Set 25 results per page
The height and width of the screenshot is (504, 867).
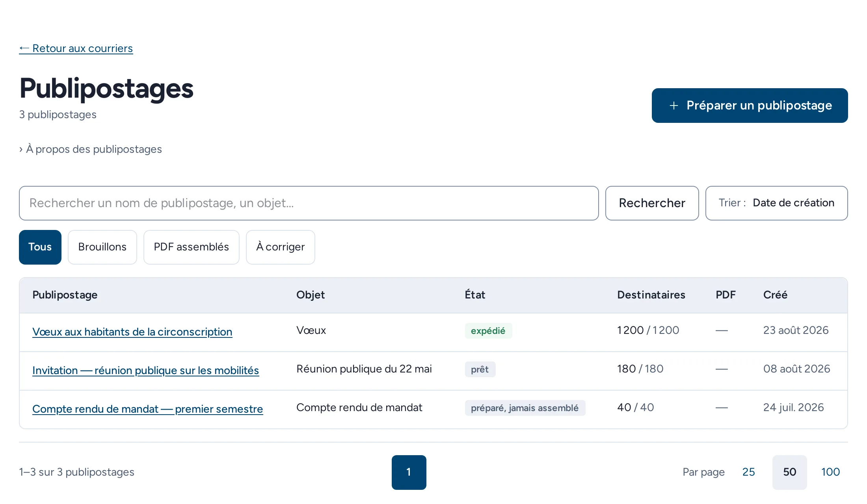[x=749, y=472]
